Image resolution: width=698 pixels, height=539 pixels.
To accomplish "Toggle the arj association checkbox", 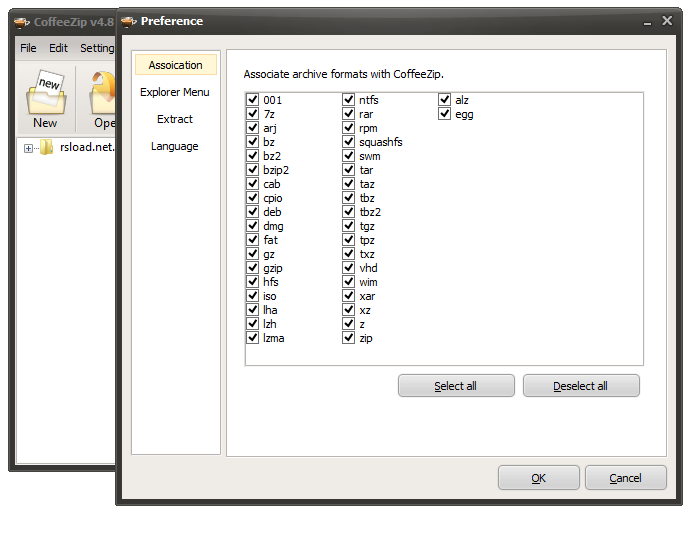I will coord(253,127).
